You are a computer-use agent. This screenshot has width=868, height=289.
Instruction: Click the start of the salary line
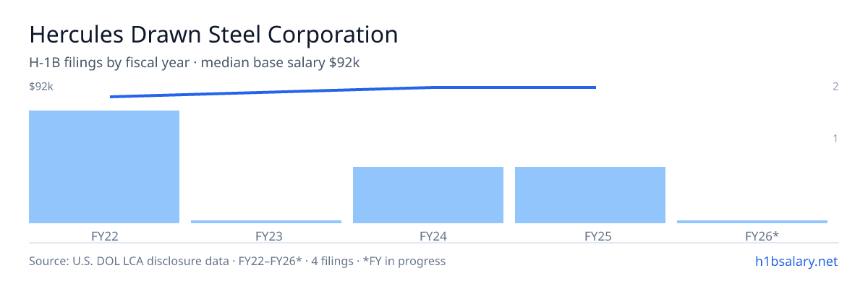point(111,97)
